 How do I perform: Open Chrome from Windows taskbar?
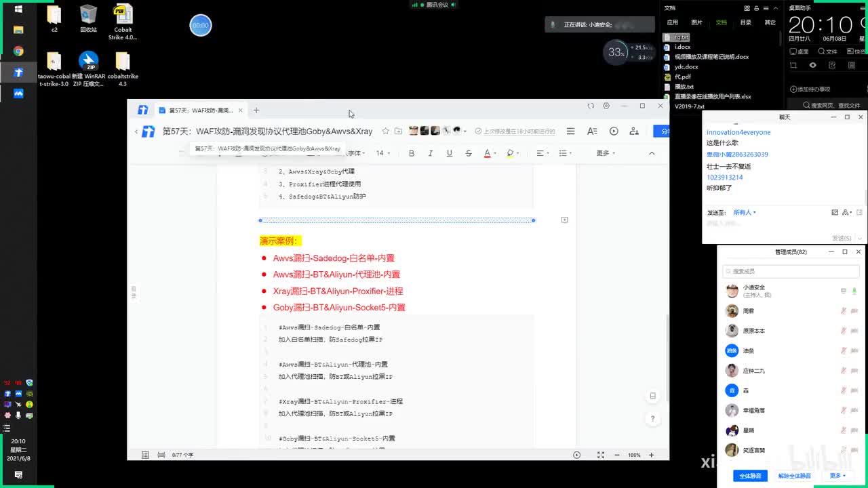pos(18,52)
